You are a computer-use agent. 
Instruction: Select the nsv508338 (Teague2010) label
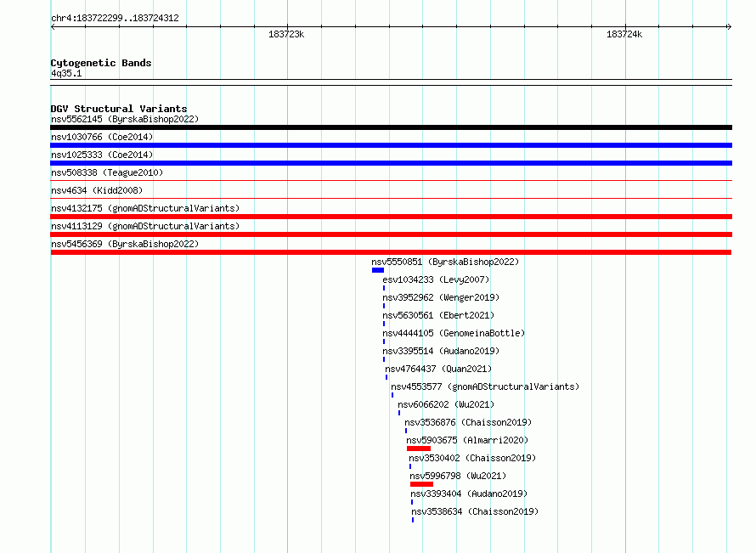pos(107,172)
